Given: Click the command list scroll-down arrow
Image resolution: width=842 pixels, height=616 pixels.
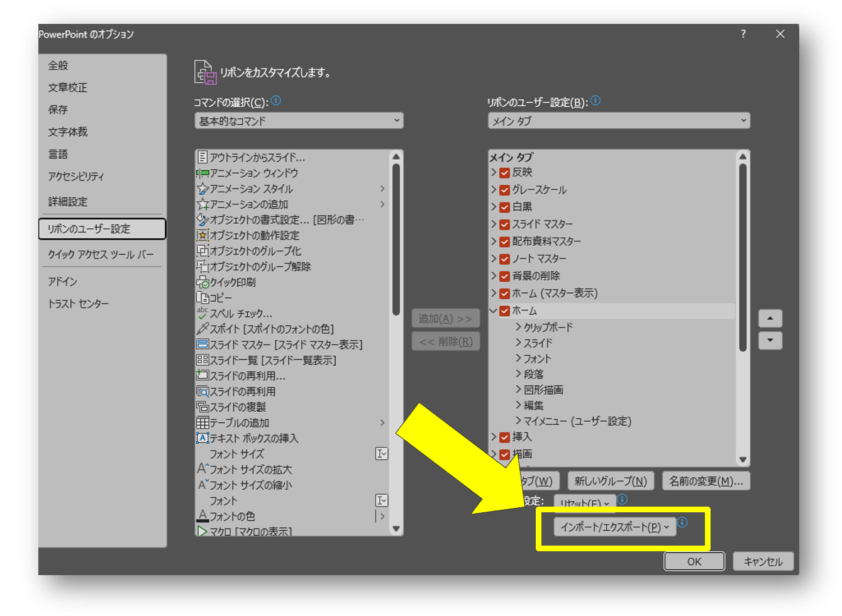Looking at the screenshot, I should [396, 529].
